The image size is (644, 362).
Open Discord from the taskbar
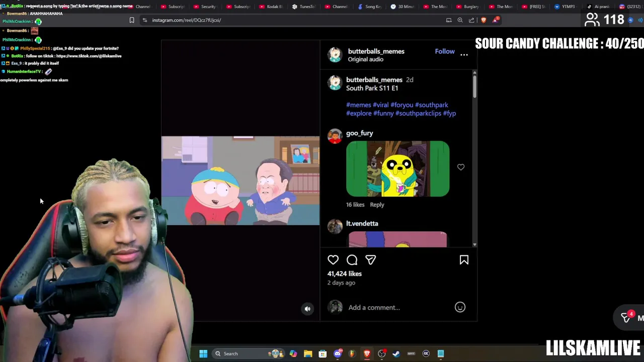tap(338, 353)
